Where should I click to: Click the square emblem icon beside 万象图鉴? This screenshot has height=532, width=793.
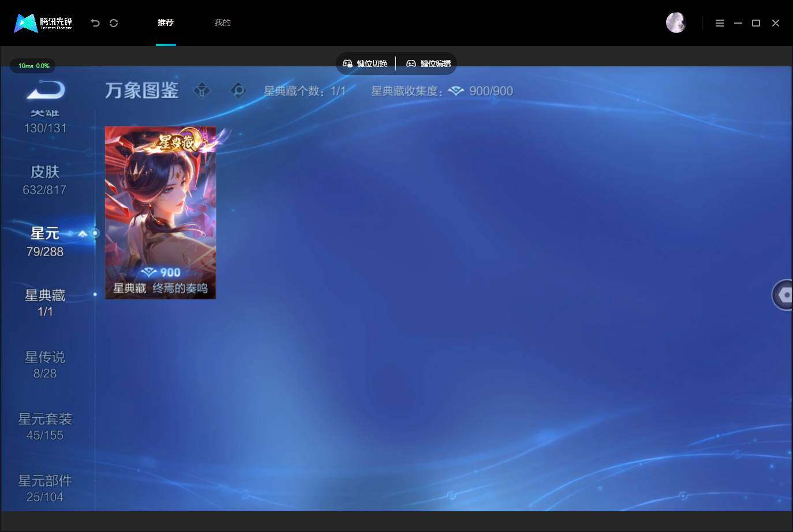pos(238,91)
